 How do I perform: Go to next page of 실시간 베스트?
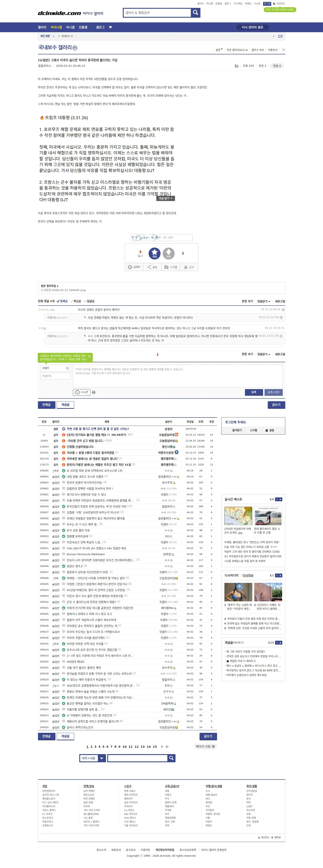(x=280, y=499)
